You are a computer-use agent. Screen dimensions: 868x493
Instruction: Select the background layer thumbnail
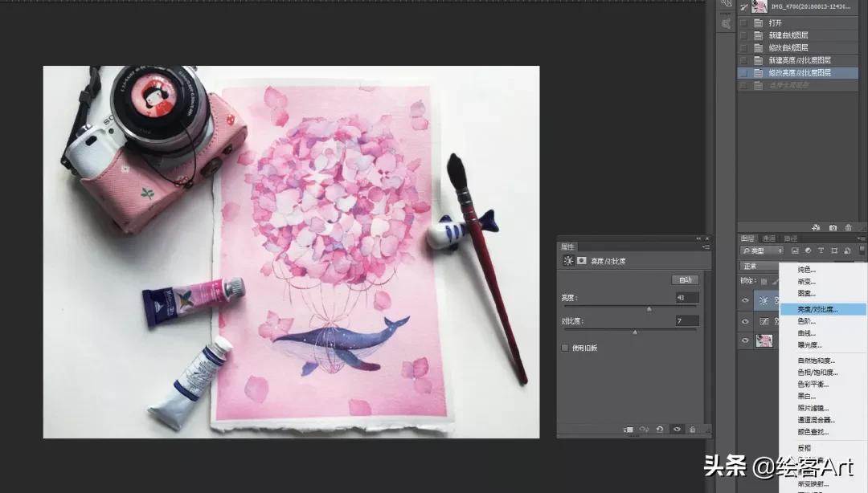tap(764, 340)
